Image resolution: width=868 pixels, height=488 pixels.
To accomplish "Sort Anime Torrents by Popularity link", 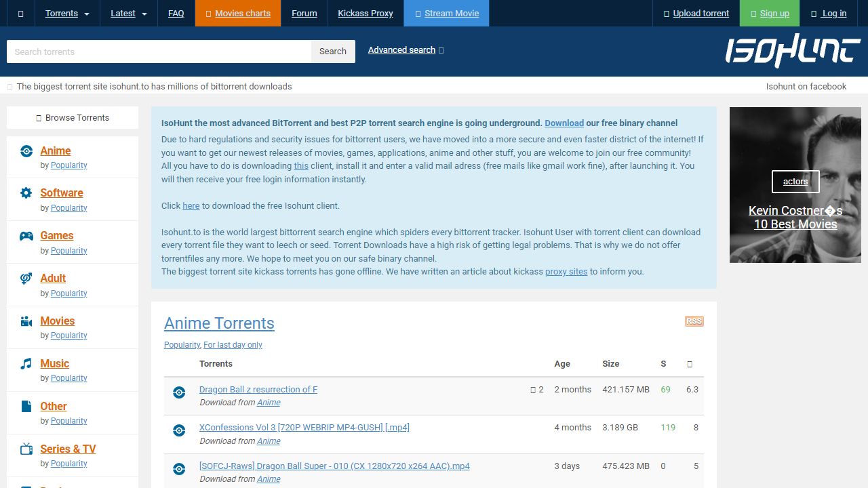I will point(182,345).
